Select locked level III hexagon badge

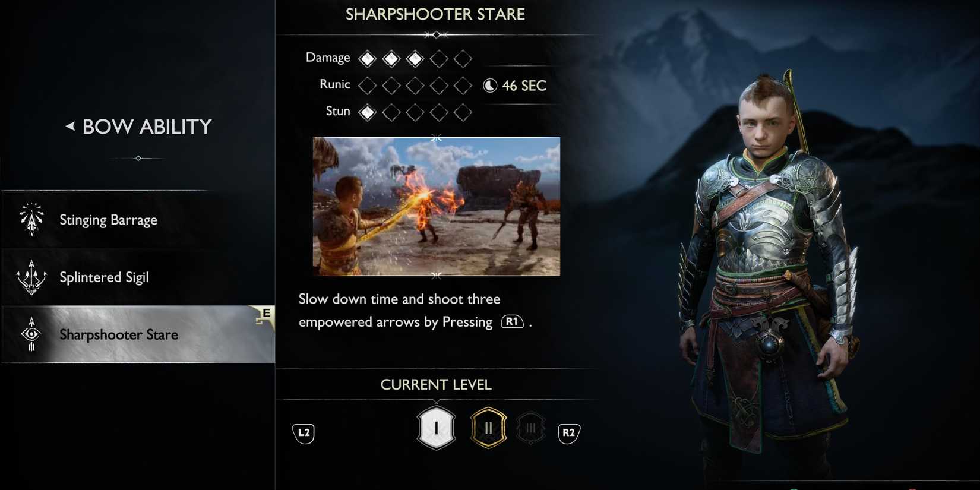[531, 428]
